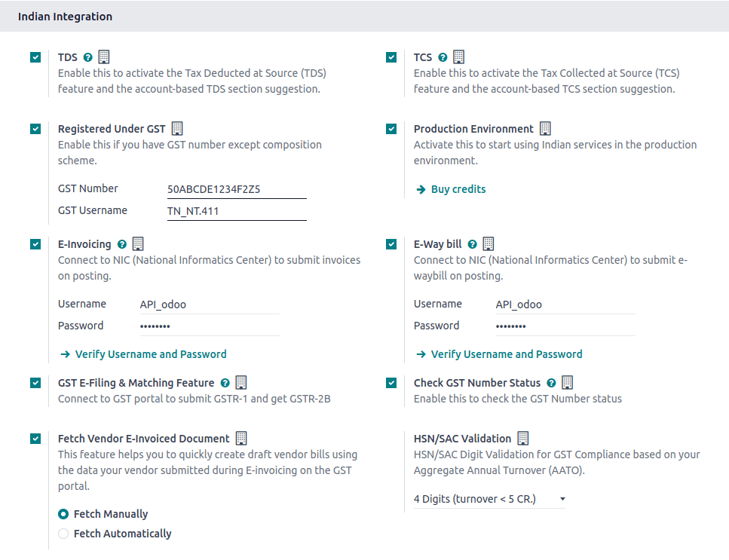Screen dimensions: 729x560
Task: Verify Username and Password under E-Way bill
Action: point(506,354)
